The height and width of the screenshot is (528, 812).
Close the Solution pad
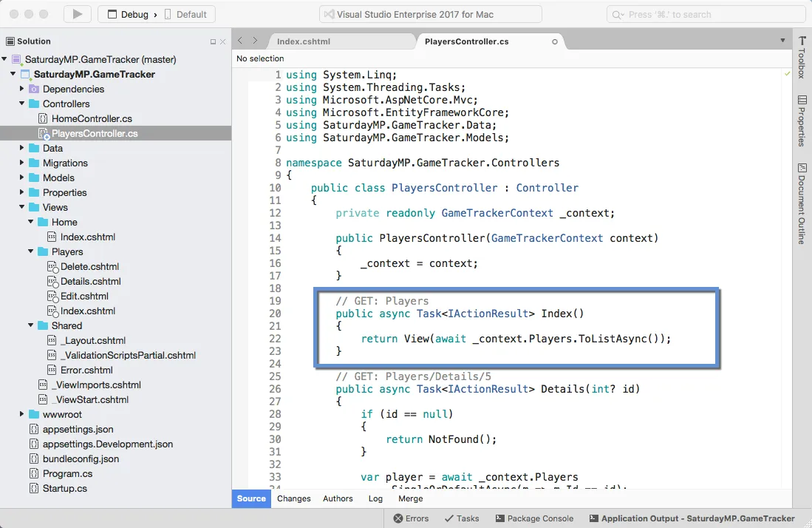(222, 41)
